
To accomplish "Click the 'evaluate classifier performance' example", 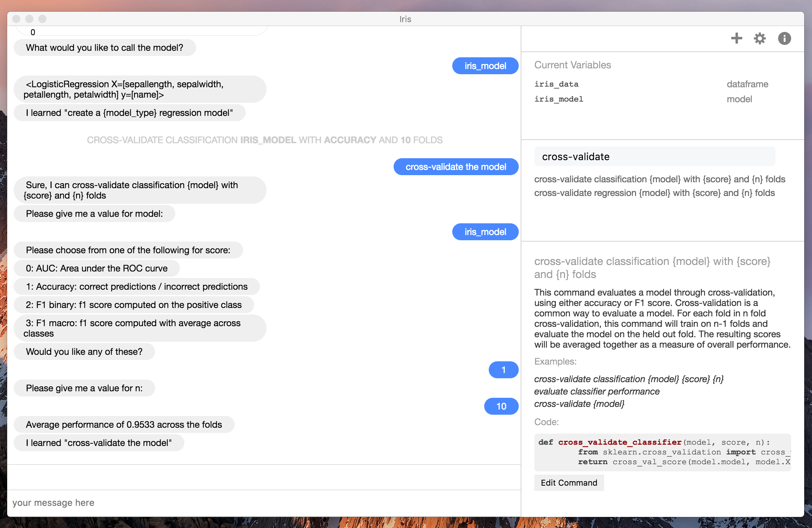I will pyautogui.click(x=596, y=391).
